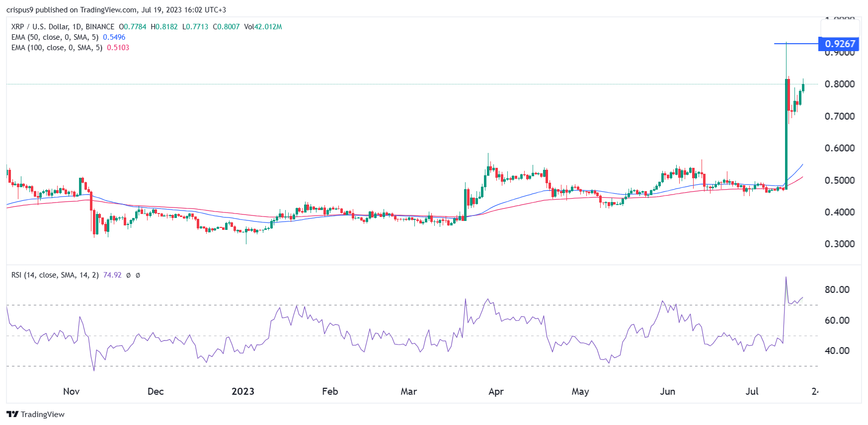The height and width of the screenshot is (425, 868).
Task: Click the May label on time axis
Action: tap(580, 391)
